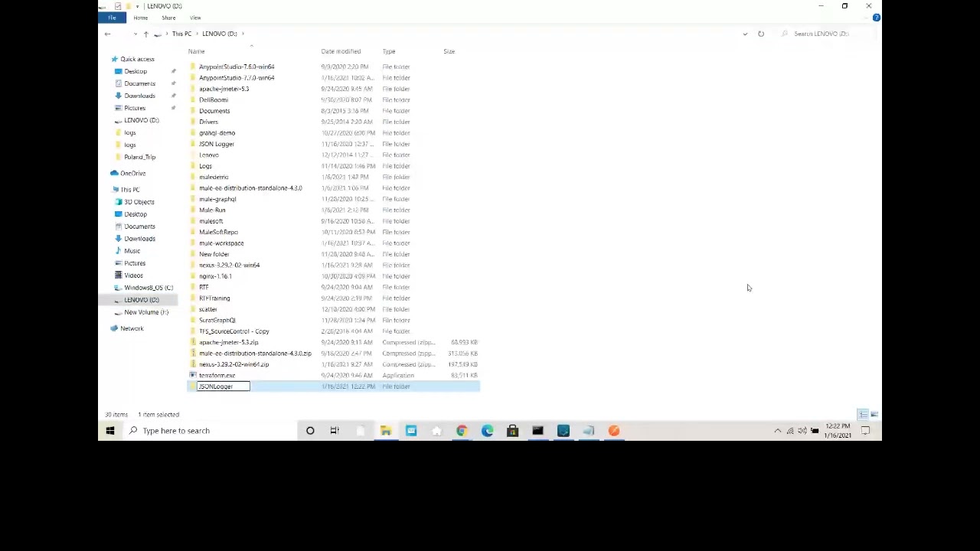
Task: Navigate up one folder level
Action: tap(145, 34)
